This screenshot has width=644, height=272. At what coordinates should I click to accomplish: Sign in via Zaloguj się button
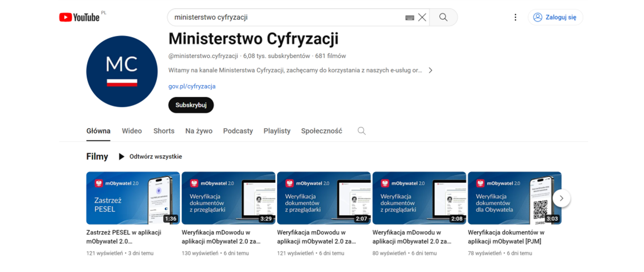click(555, 17)
